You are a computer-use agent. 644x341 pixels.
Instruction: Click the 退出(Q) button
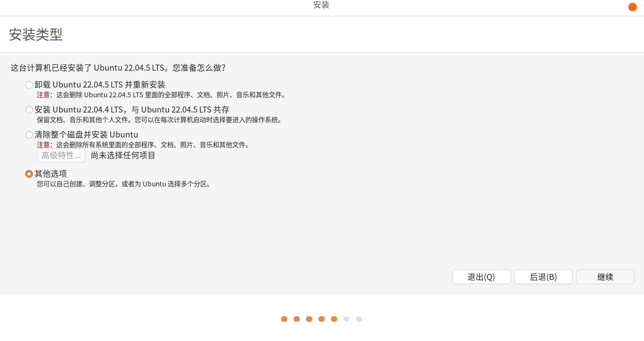[x=481, y=277]
